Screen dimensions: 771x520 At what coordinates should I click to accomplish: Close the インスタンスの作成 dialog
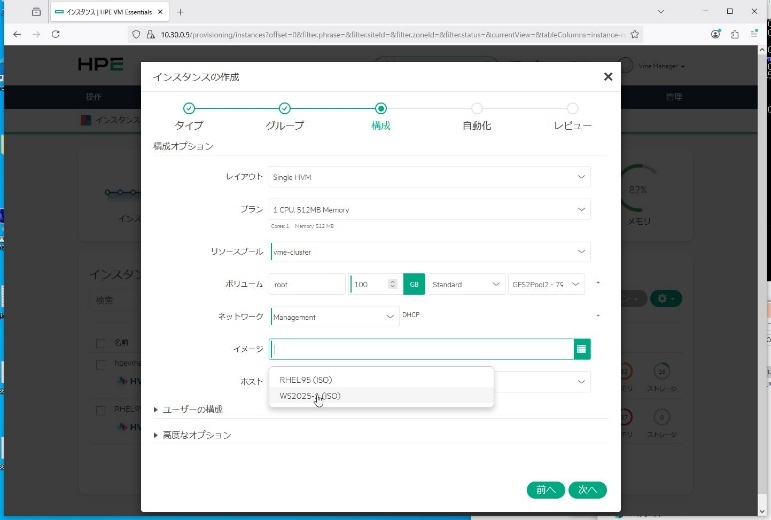pyautogui.click(x=608, y=77)
